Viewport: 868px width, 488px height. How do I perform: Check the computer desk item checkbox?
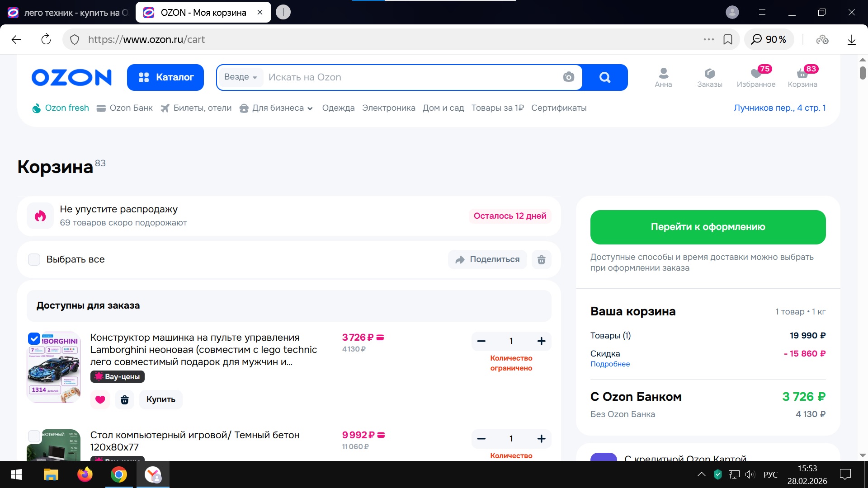click(34, 436)
